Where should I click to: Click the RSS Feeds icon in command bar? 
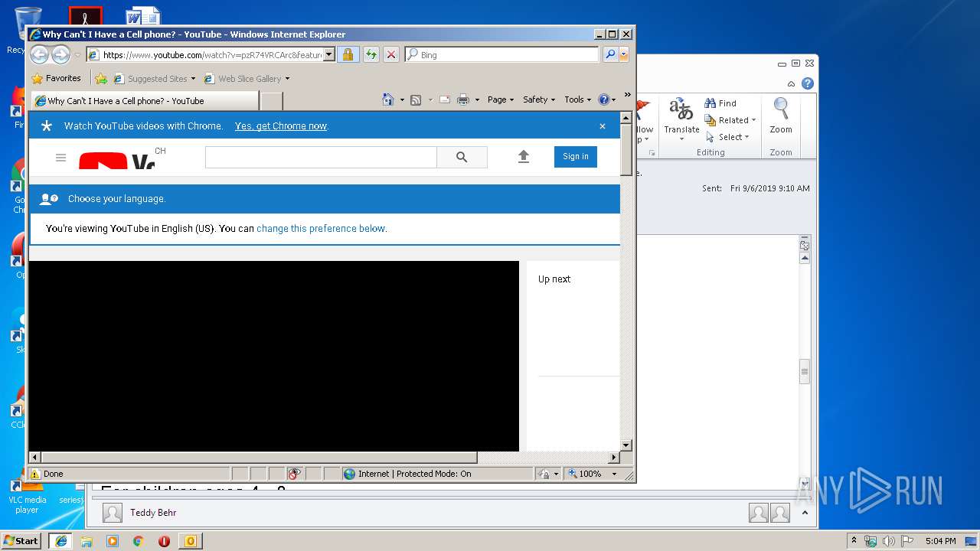[416, 99]
